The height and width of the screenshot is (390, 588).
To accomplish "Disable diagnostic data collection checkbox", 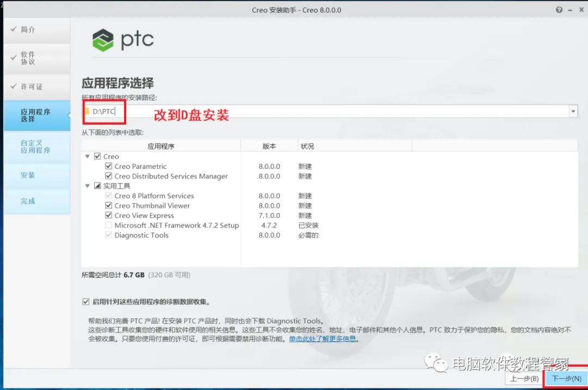I will (x=86, y=302).
